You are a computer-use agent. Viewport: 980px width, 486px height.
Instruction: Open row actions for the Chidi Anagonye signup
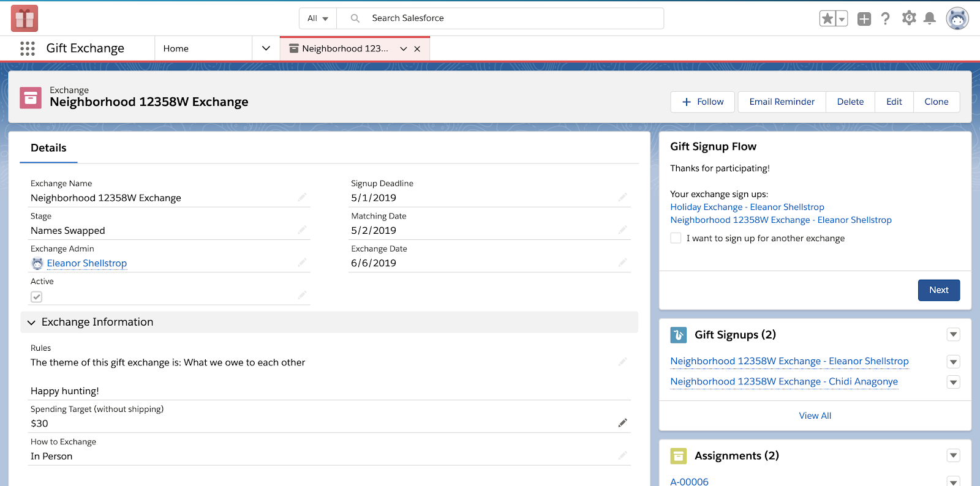[x=953, y=383]
